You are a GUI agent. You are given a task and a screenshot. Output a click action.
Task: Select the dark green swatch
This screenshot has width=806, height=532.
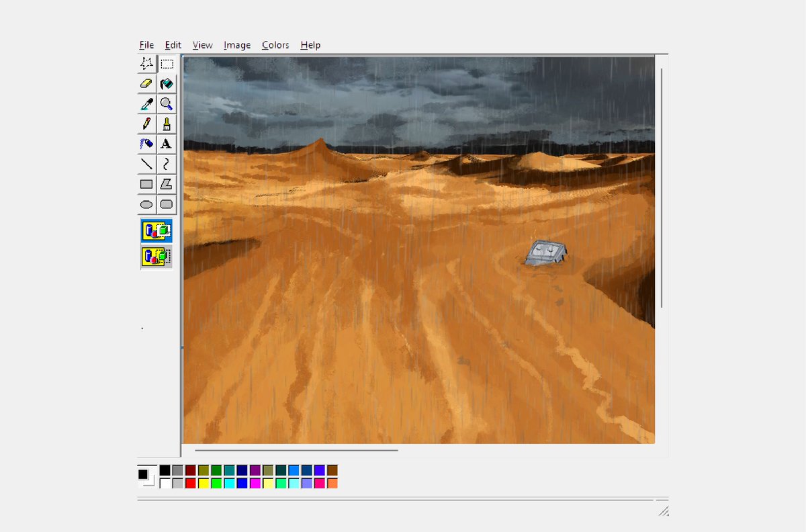tap(216, 470)
